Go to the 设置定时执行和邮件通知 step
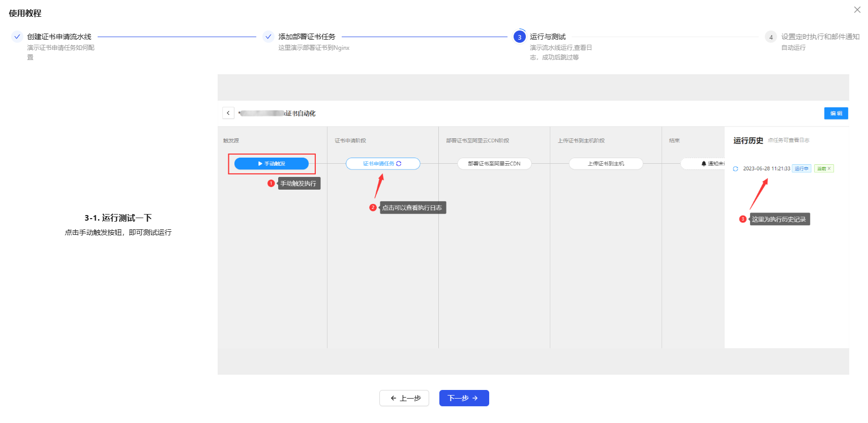This screenshot has width=868, height=423. click(820, 37)
